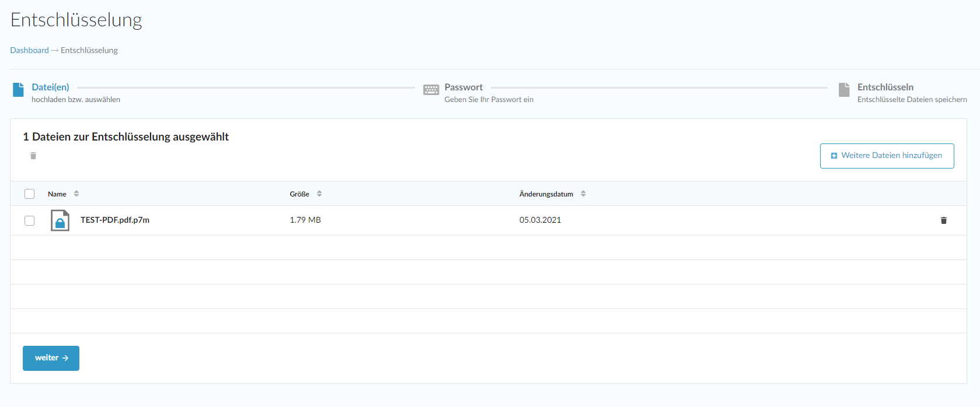Click the keyboard icon of the Passwort step
This screenshot has width=980, height=407.
431,90
